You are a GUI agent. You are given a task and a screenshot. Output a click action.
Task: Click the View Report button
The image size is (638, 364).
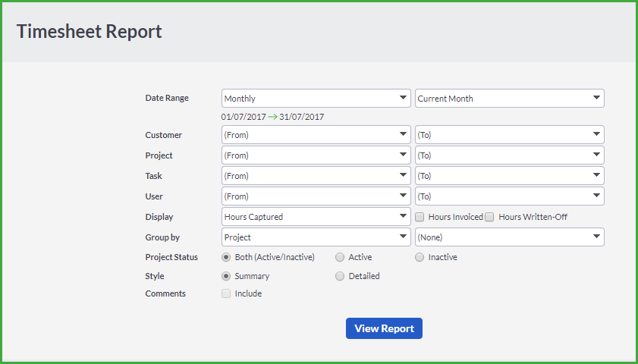384,328
